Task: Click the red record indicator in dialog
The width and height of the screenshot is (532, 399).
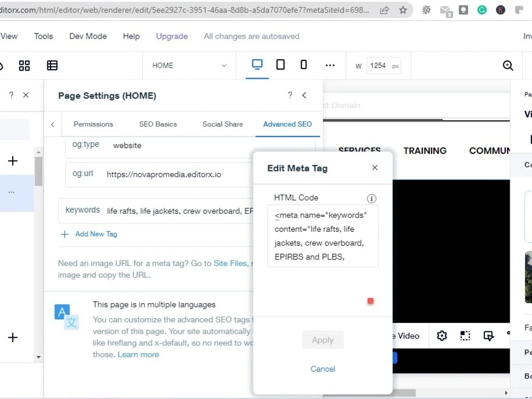Action: (x=370, y=301)
